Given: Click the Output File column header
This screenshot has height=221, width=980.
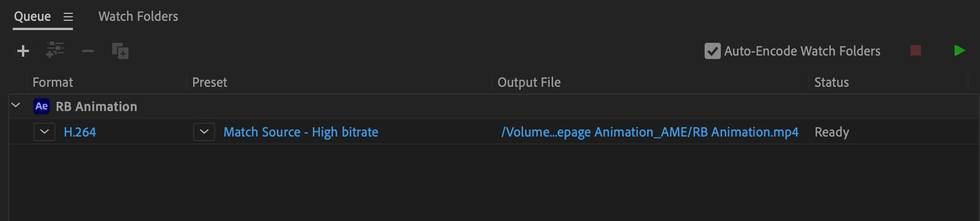Looking at the screenshot, I should point(529,82).
